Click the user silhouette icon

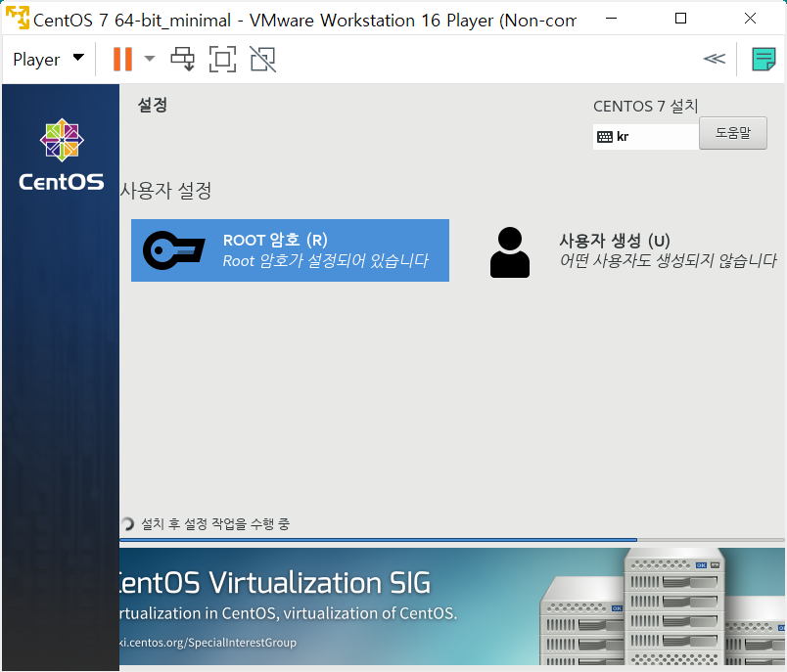509,252
